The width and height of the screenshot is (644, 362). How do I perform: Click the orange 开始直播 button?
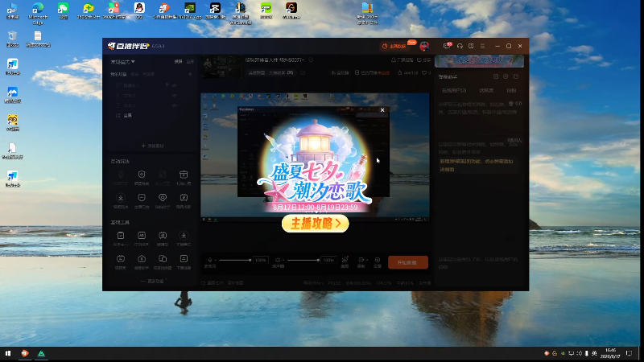pyautogui.click(x=407, y=262)
